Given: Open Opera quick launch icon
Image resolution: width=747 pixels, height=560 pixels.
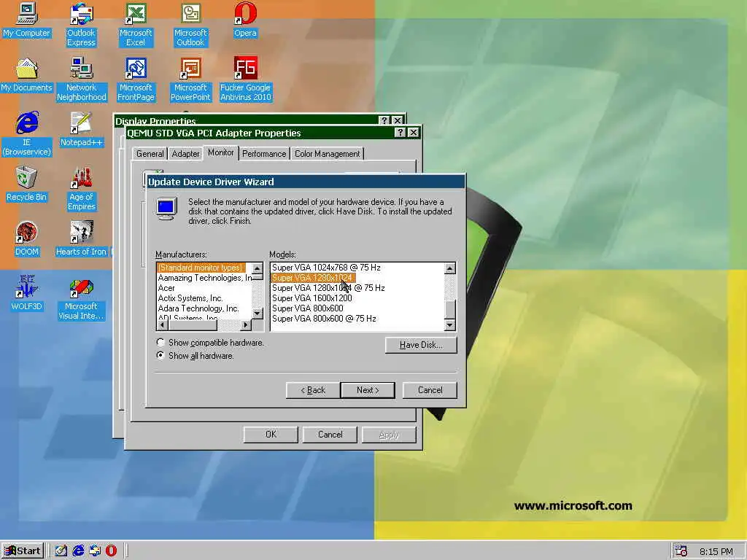Looking at the screenshot, I should coord(112,551).
